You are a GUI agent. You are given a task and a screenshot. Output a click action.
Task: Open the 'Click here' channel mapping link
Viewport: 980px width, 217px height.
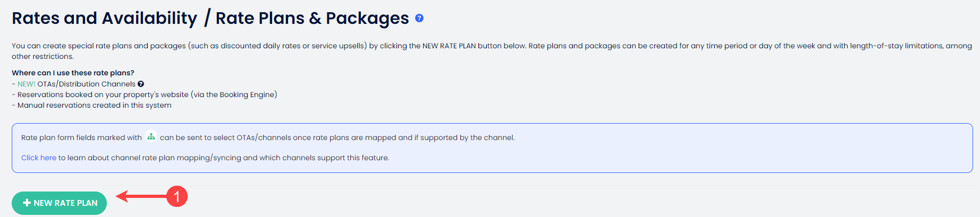[x=38, y=158]
